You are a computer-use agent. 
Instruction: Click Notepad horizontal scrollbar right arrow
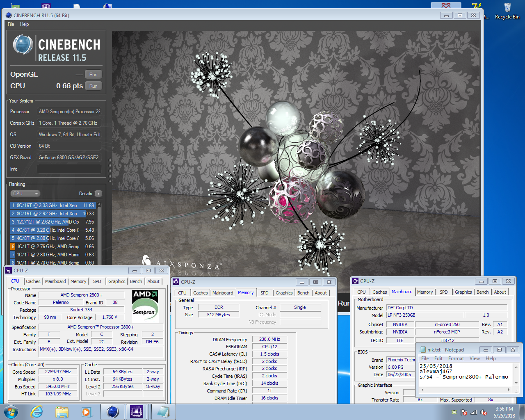point(509,390)
